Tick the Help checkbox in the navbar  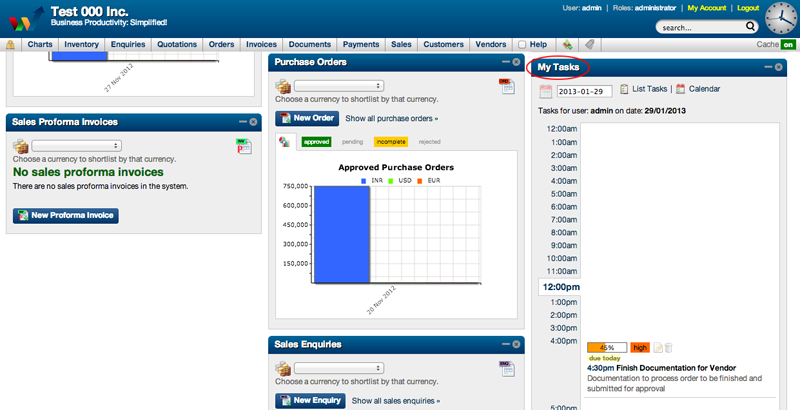(522, 45)
